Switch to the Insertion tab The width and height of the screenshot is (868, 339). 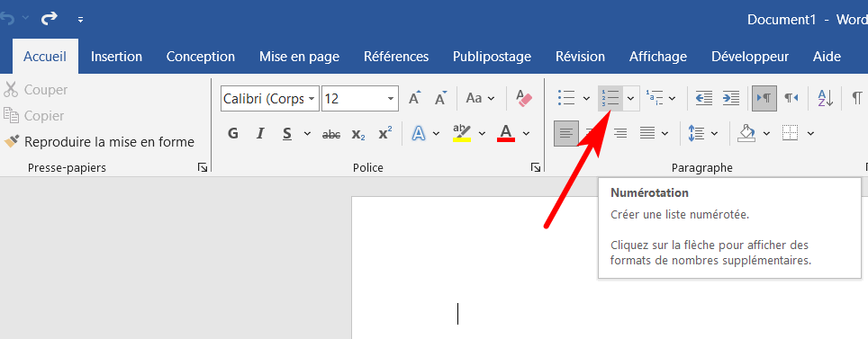pyautogui.click(x=116, y=57)
